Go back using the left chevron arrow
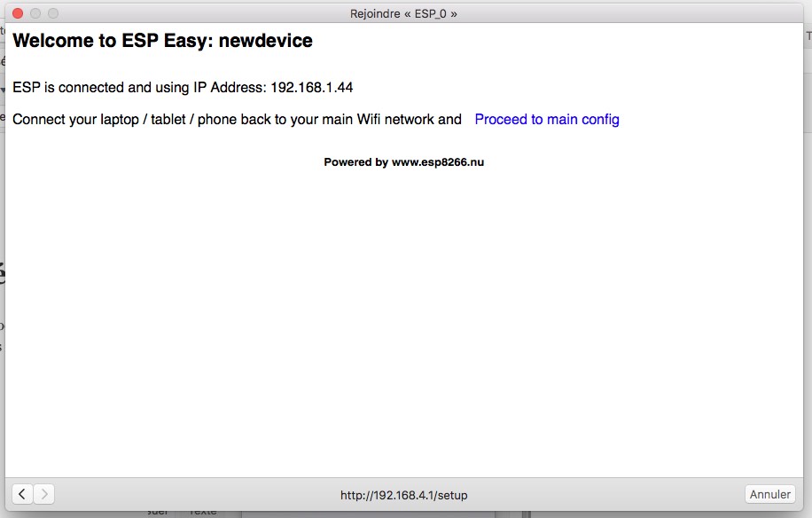The height and width of the screenshot is (518, 812). [20, 494]
